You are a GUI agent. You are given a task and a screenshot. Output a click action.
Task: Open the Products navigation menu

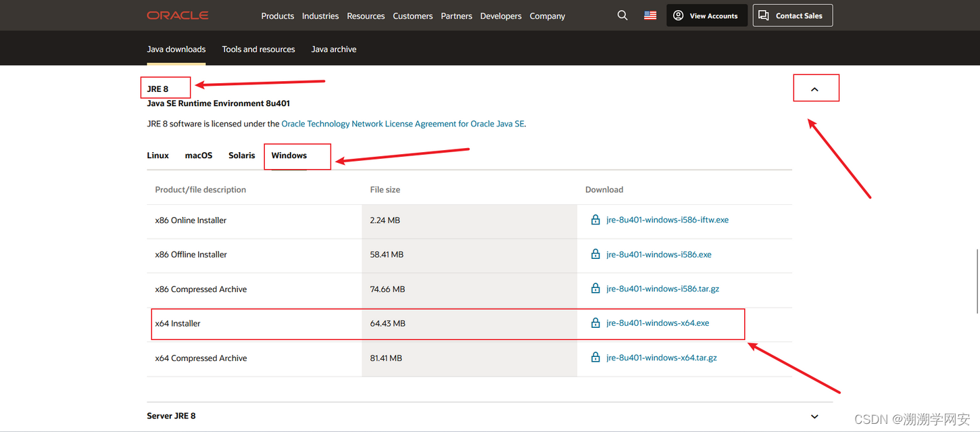(277, 16)
